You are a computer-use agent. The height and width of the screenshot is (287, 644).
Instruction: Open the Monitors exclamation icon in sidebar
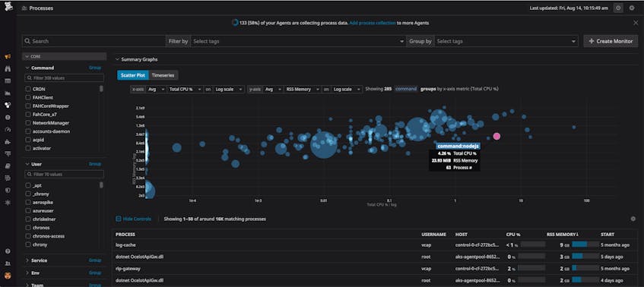(x=8, y=117)
